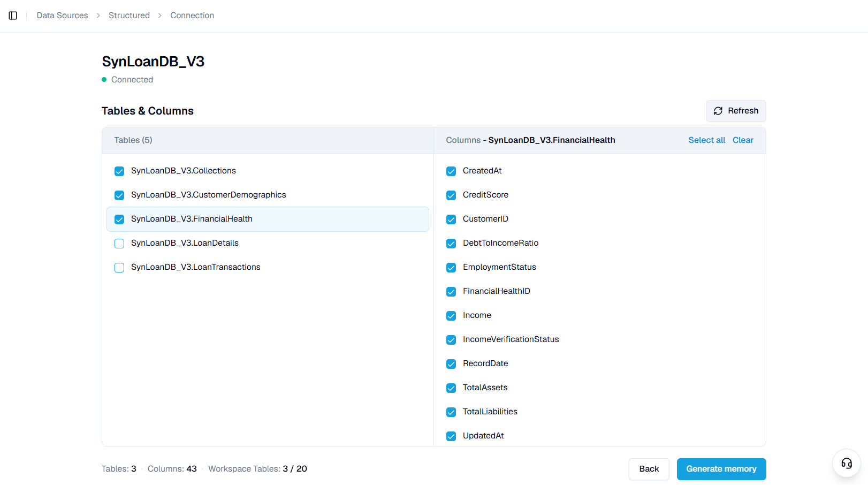Image resolution: width=868 pixels, height=485 pixels.
Task: Click the FinancialHealthID column label
Action: tap(497, 291)
